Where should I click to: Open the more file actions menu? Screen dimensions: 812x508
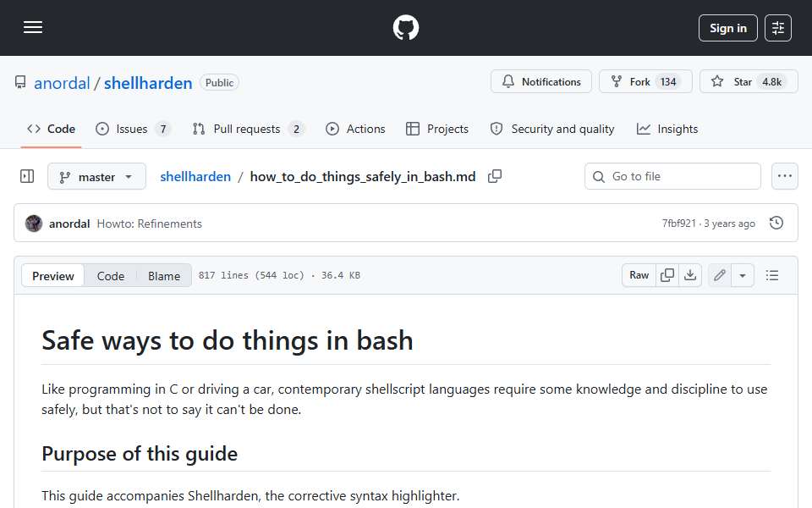[x=785, y=176]
